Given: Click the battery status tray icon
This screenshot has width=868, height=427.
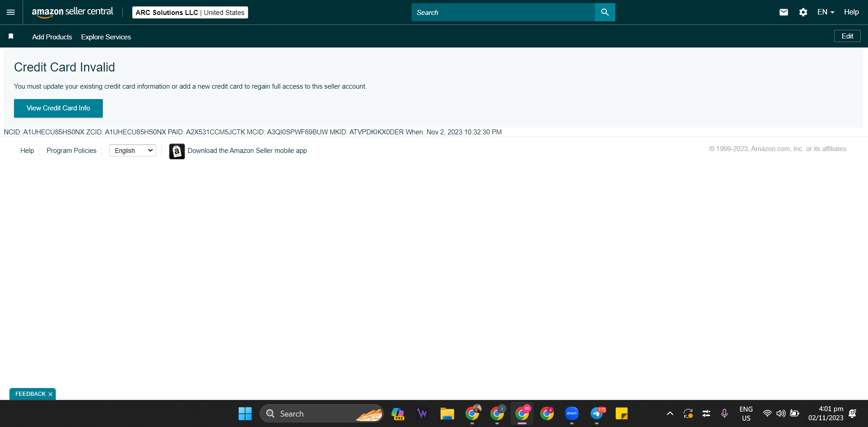Looking at the screenshot, I should tap(795, 413).
